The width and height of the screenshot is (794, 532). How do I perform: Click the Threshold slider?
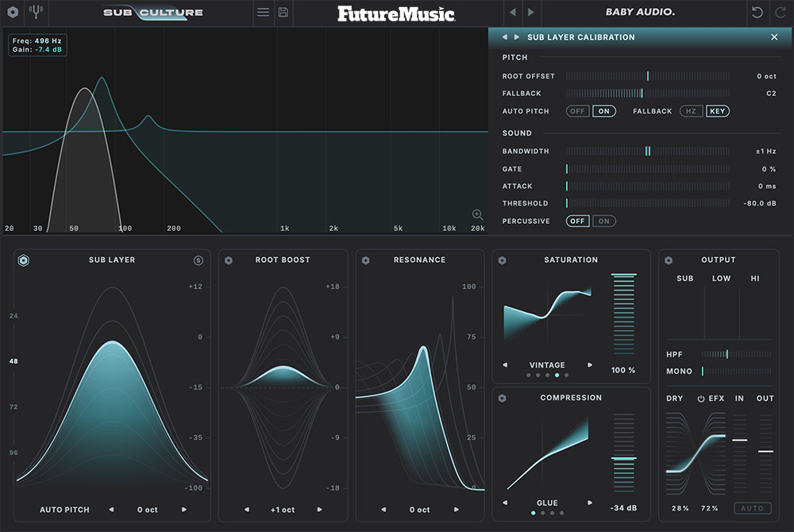point(648,203)
